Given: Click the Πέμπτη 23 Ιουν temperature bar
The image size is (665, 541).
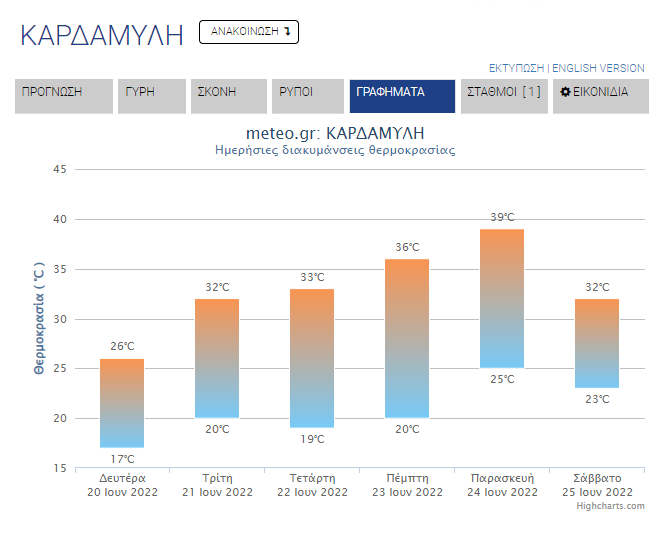Looking at the screenshot, I should (x=407, y=338).
